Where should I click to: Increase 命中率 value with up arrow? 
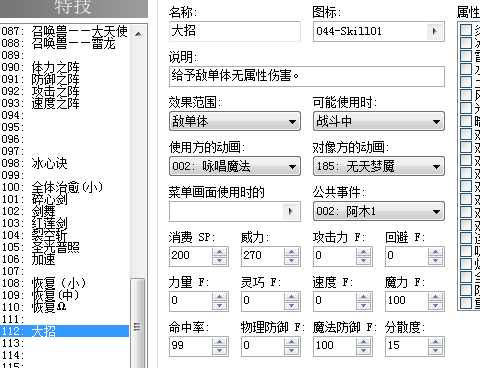(220, 341)
